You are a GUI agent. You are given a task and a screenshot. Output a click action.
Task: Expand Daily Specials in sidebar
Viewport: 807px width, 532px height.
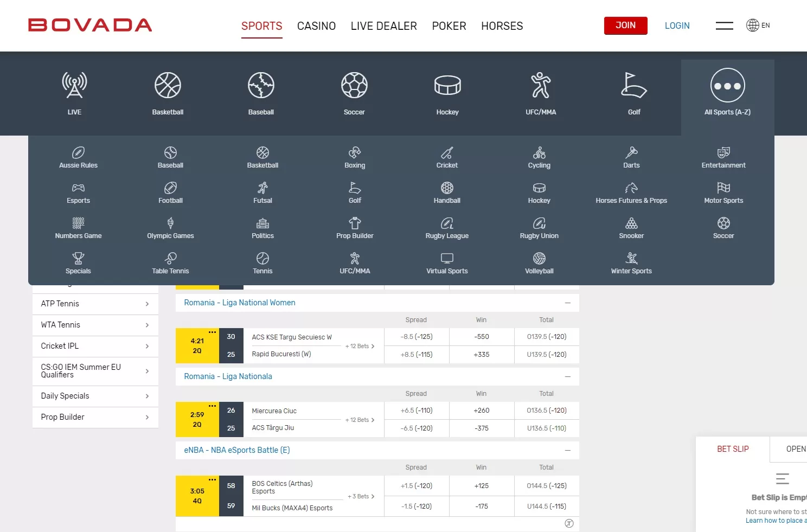[x=95, y=396]
